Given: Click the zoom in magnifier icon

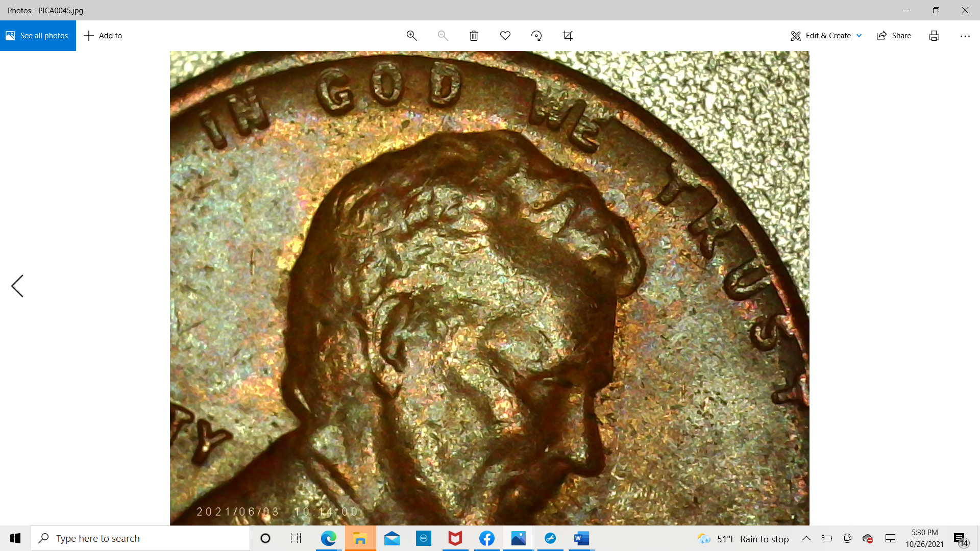Looking at the screenshot, I should click(411, 36).
